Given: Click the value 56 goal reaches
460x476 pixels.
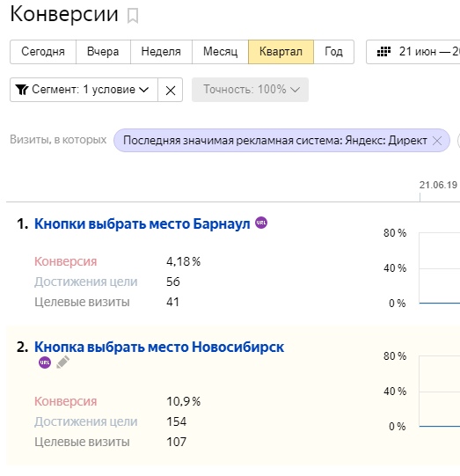Looking at the screenshot, I should pyautogui.click(x=173, y=282).
